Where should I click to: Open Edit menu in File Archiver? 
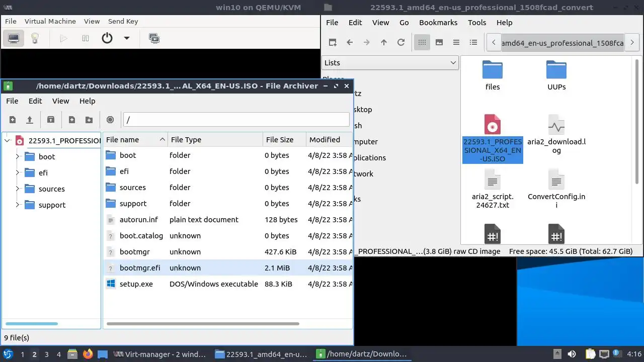tap(35, 101)
